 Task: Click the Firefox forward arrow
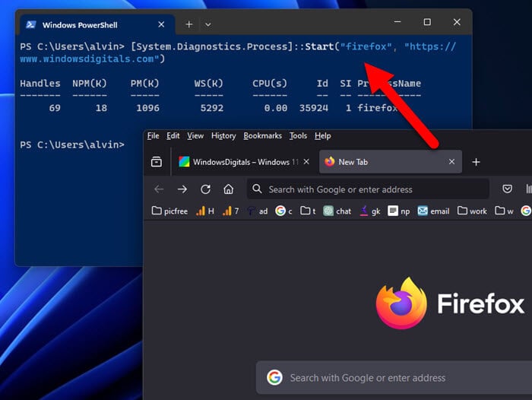(x=182, y=189)
